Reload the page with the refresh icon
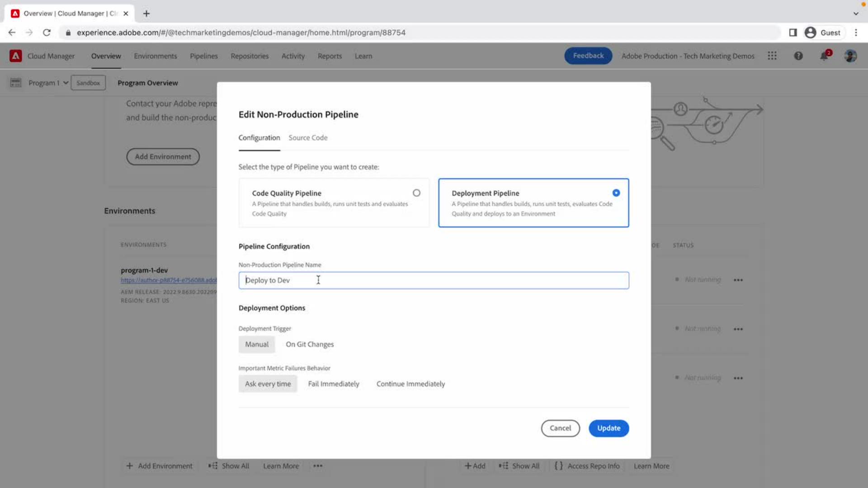 [x=47, y=32]
